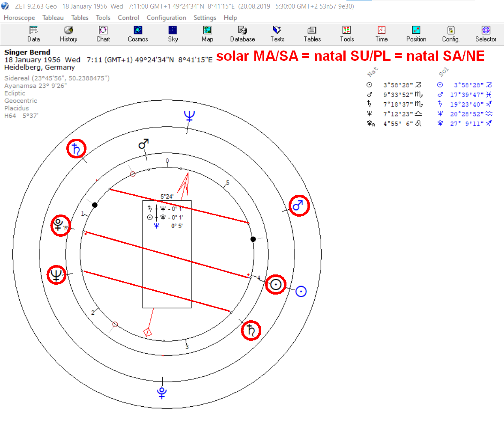Viewport: 504px width, 429px height.
Task: Open the Config. toolbar icon
Action: [450, 34]
